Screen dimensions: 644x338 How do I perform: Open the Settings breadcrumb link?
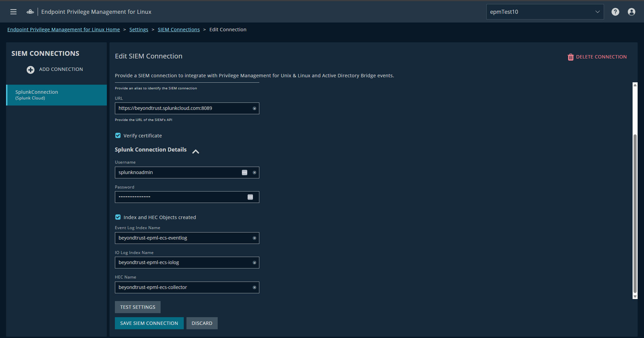(139, 30)
